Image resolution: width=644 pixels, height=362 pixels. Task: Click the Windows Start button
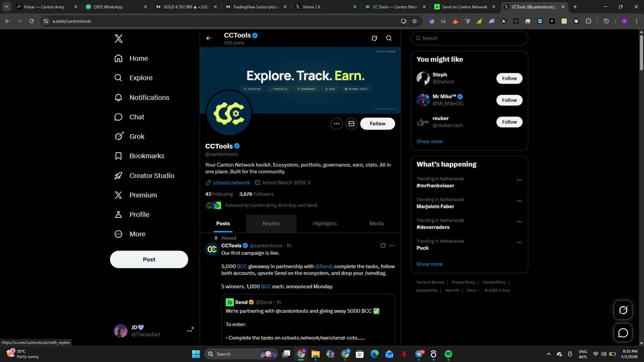click(196, 354)
